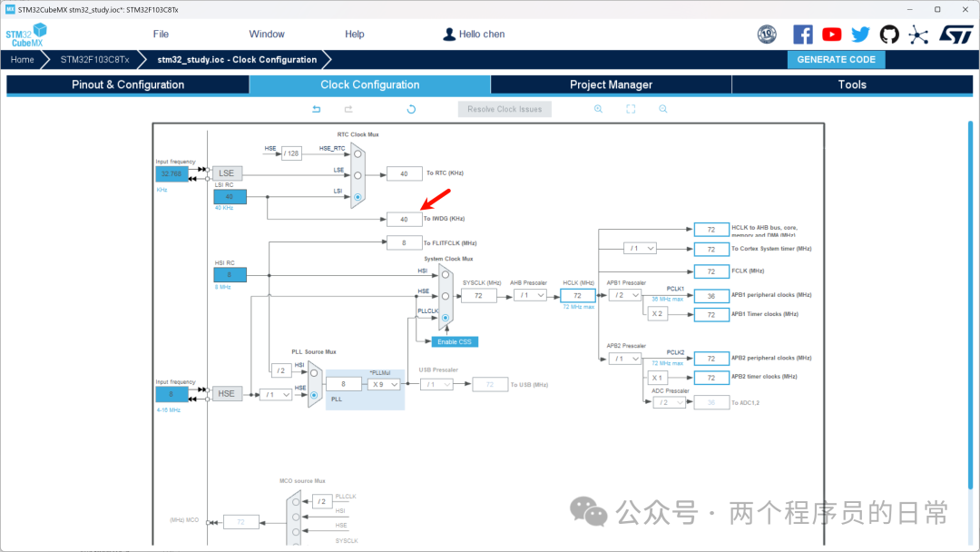
Task: Select LSE radio in RTC Clock Mux
Action: 358,175
